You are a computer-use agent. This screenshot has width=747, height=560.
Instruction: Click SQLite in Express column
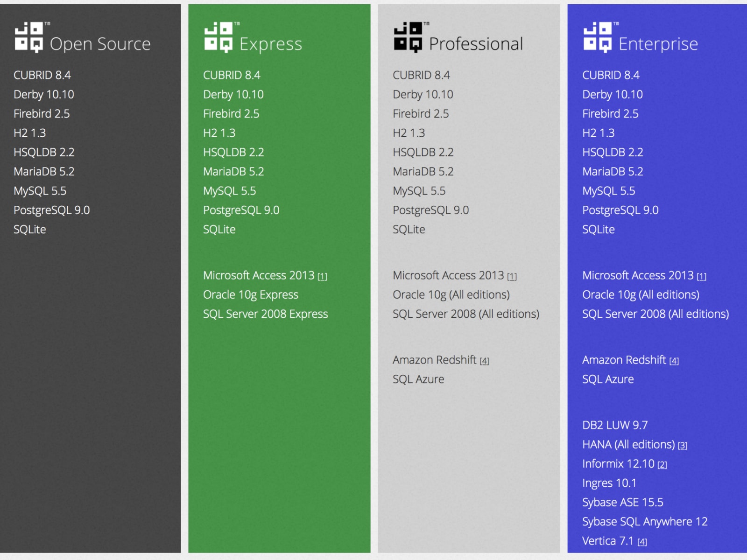219,230
